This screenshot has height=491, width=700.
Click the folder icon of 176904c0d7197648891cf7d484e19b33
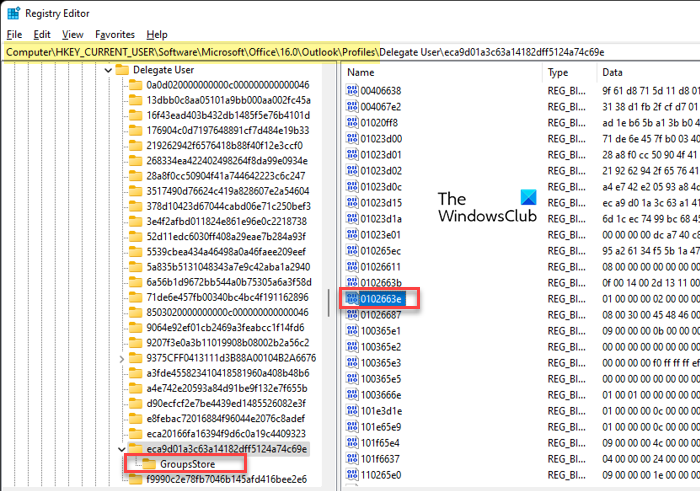pos(136,130)
